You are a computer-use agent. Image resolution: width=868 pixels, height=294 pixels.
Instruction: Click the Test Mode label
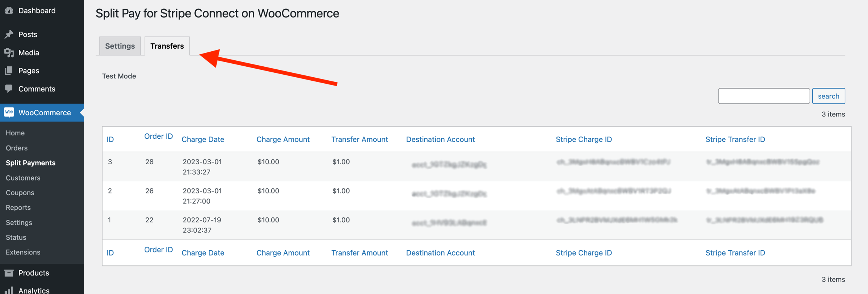pyautogui.click(x=119, y=76)
